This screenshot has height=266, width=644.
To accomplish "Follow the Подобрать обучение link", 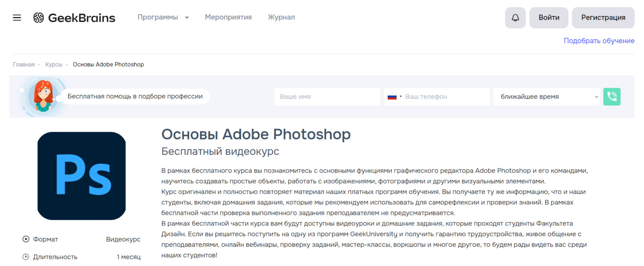I will coord(599,41).
